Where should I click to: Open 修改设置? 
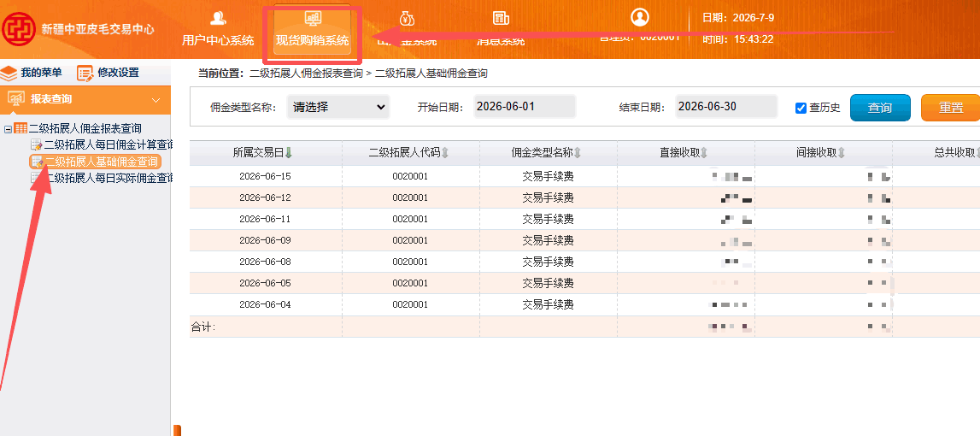118,73
